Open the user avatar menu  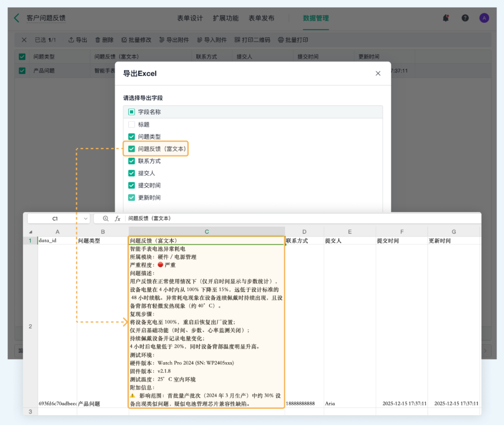click(484, 18)
